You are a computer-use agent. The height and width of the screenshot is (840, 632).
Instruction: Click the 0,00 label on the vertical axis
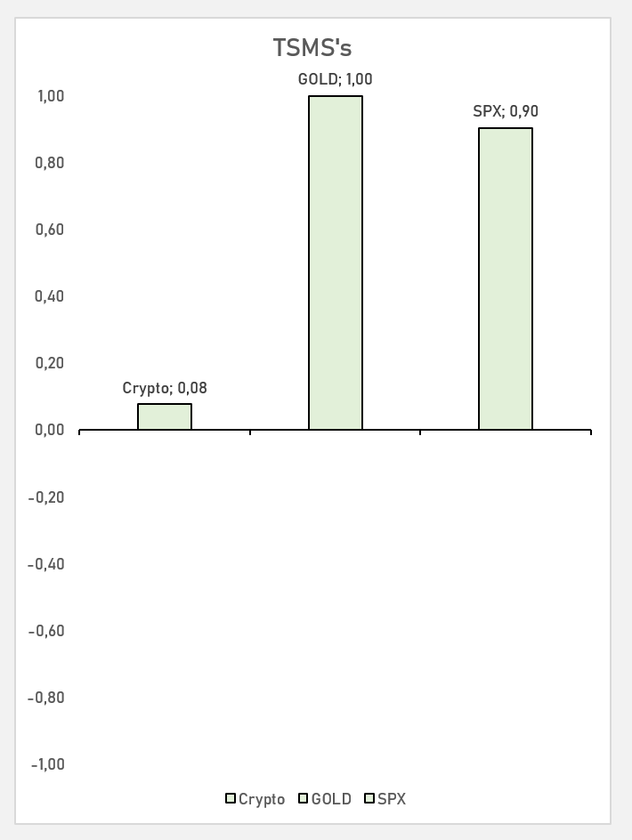pyautogui.click(x=50, y=430)
